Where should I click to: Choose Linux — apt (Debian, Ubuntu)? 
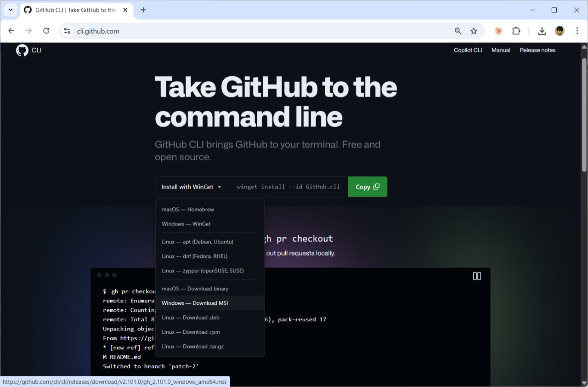(210, 241)
